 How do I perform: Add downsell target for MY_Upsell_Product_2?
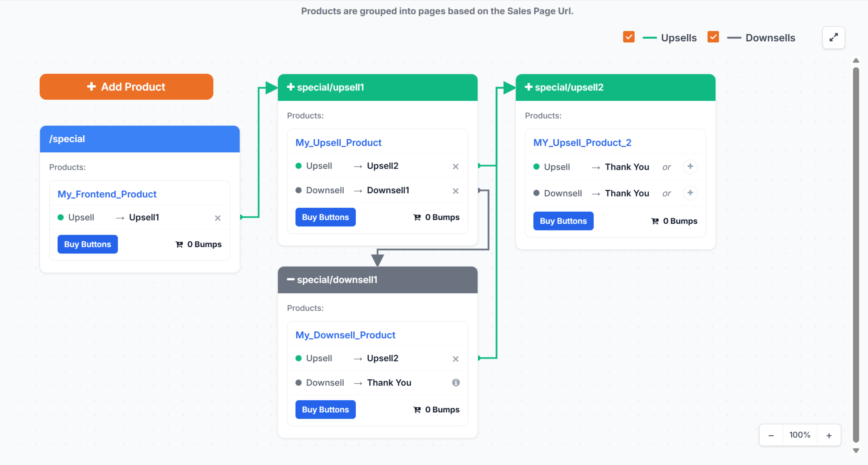click(690, 193)
